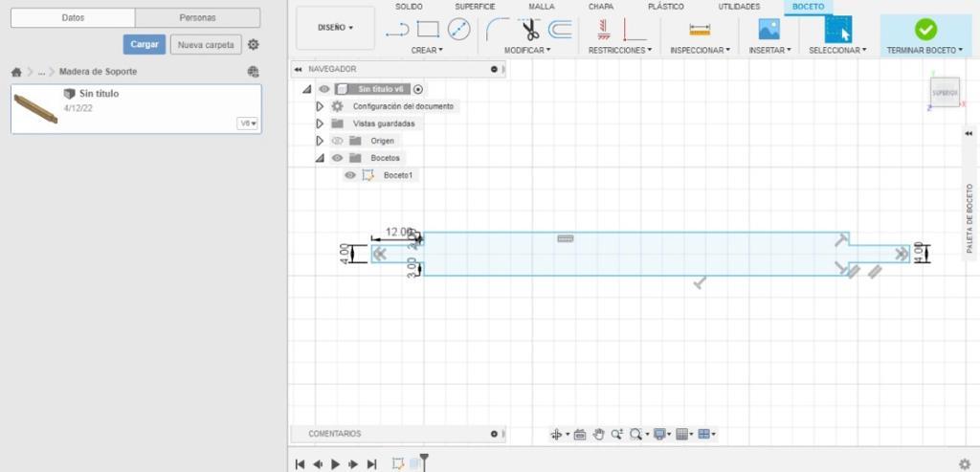Select the Offset curves tool
Screen dimensions: 980x472
pos(560,29)
